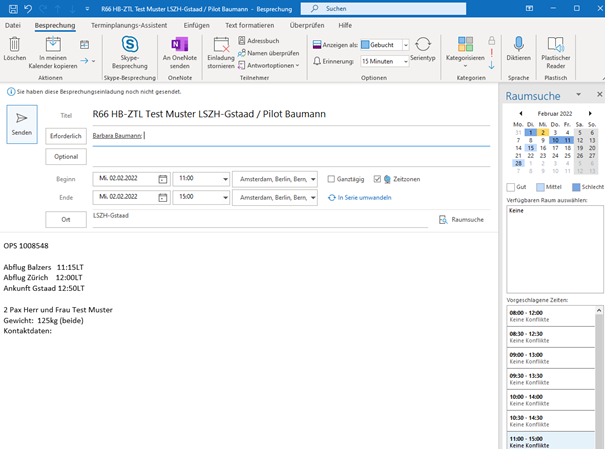This screenshot has height=449, width=605.
Task: Send meeting to OneNote
Action: tap(180, 45)
